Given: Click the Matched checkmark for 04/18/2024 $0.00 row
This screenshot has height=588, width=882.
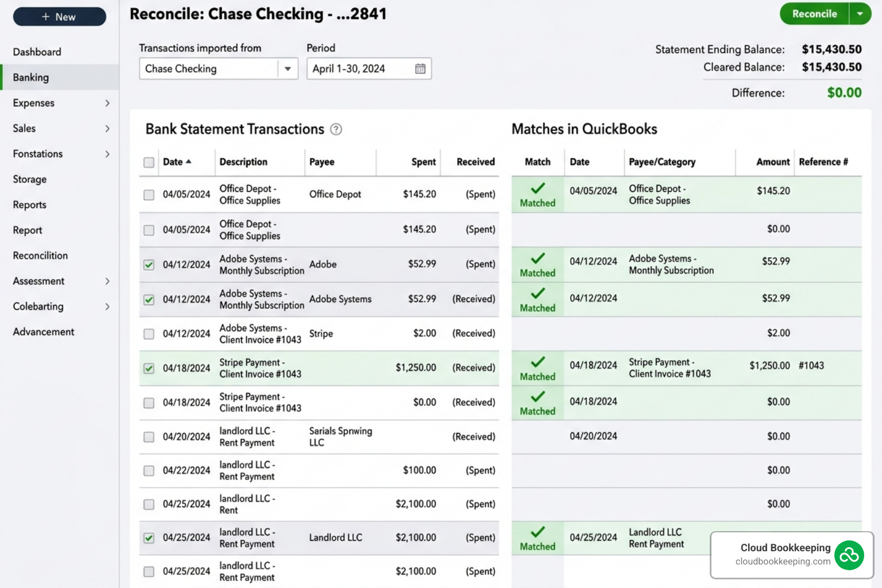Looking at the screenshot, I should point(538,396).
